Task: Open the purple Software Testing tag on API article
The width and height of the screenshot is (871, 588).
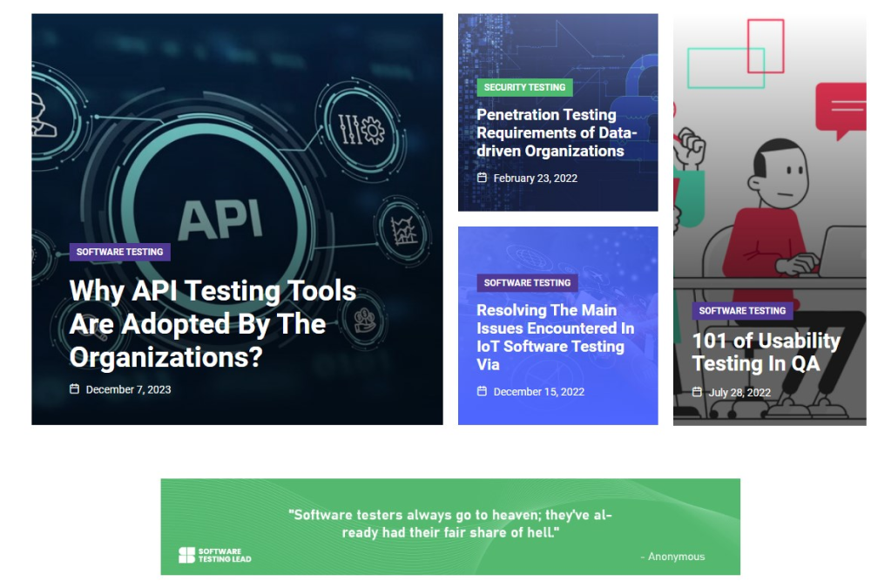Action: 119,252
